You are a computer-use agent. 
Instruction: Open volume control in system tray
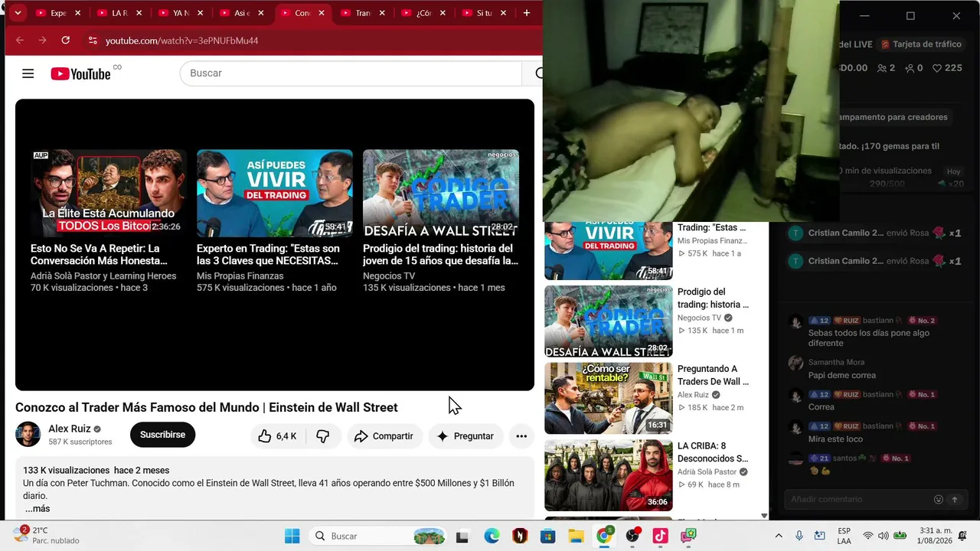click(884, 536)
